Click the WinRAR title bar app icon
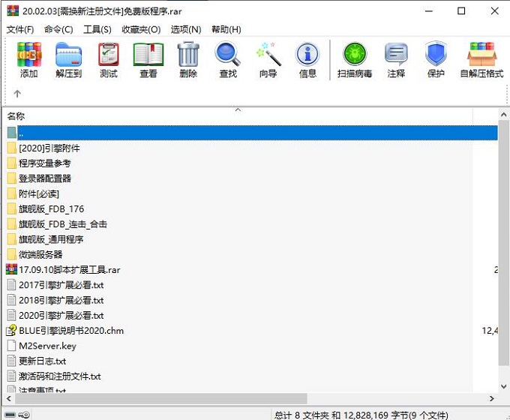Image resolution: width=510 pixels, height=420 pixels. [13, 10]
